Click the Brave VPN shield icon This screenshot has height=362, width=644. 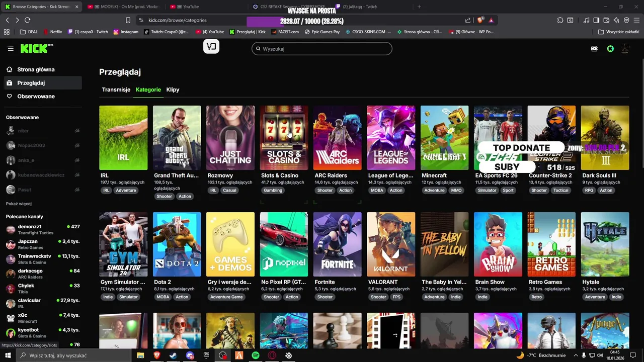(626, 20)
